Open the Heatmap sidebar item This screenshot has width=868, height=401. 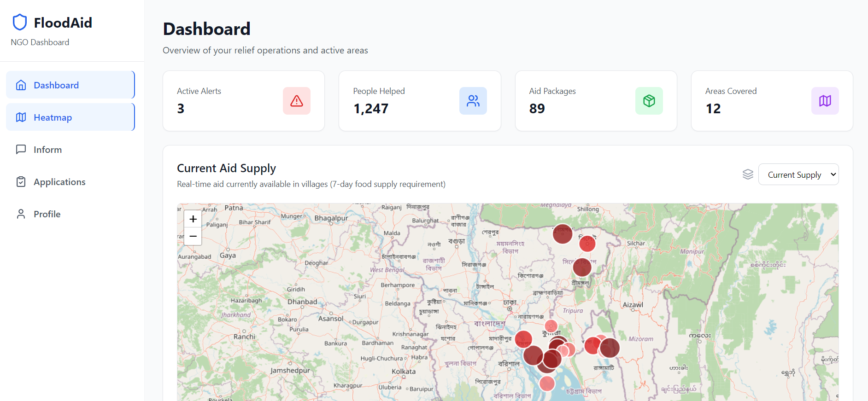pos(70,117)
